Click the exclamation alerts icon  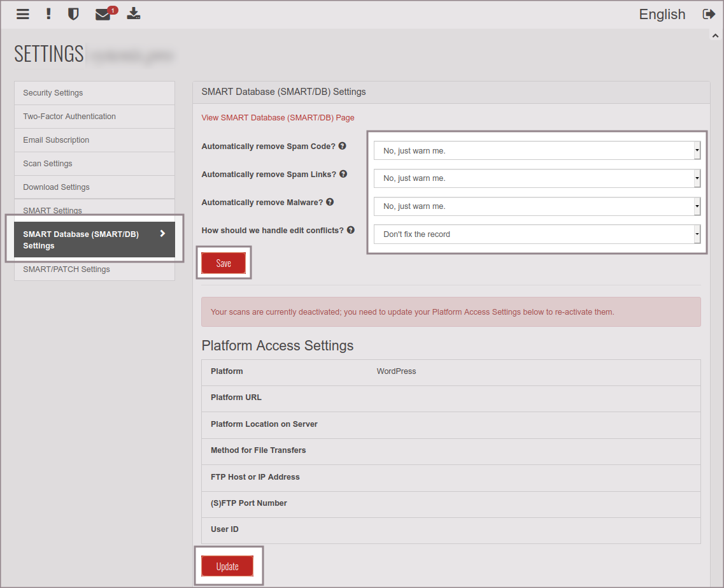click(x=48, y=14)
